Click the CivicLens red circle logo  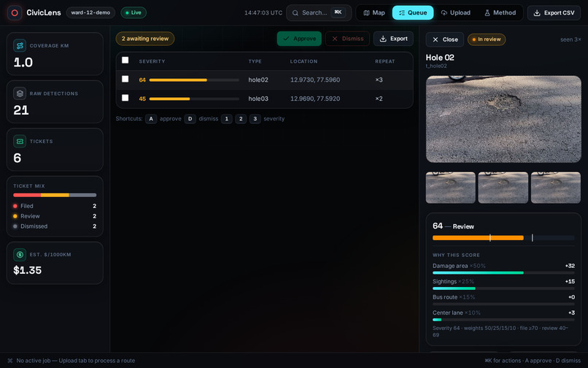(15, 12)
